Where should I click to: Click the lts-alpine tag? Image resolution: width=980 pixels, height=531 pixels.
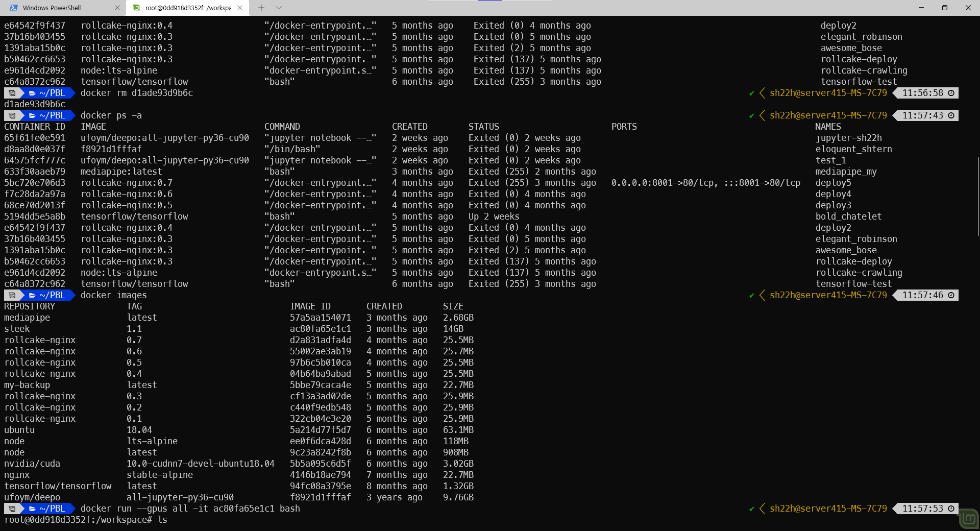(x=152, y=441)
